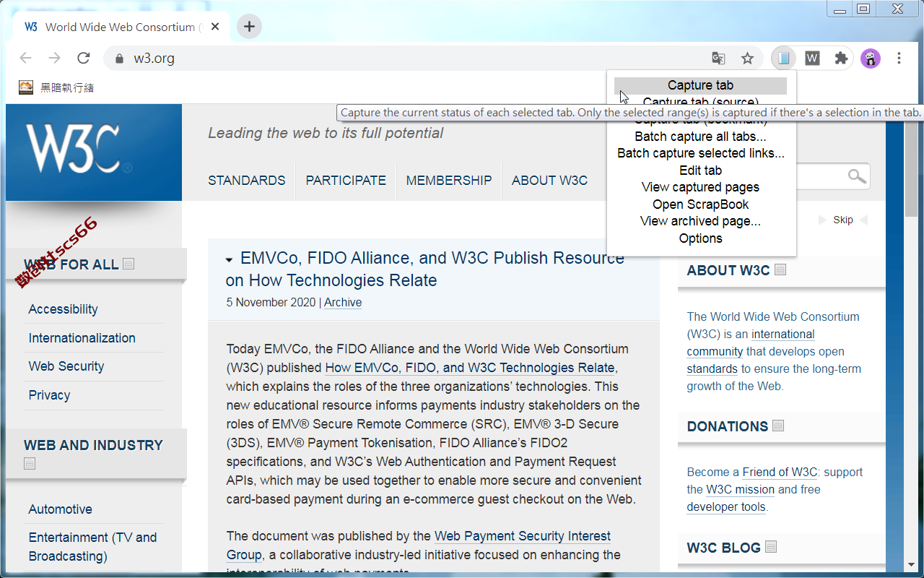Image resolution: width=924 pixels, height=578 pixels.
Task: Click the icon beside ABOUT W3C heading
Action: coord(780,269)
